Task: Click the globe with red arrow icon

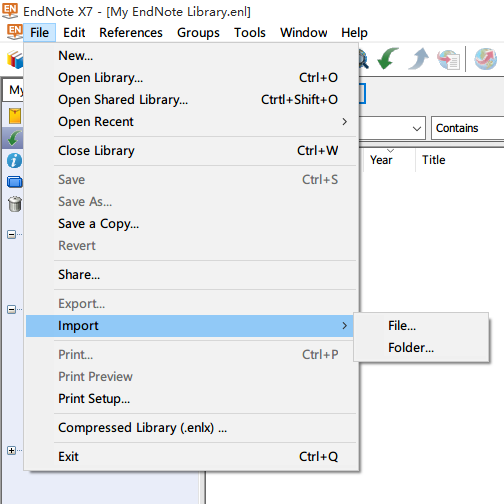Action: [x=486, y=59]
